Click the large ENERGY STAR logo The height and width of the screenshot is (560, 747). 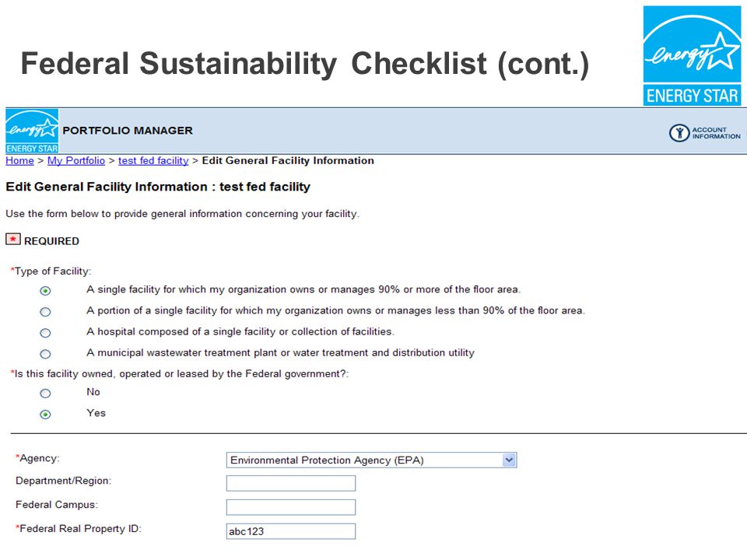point(692,56)
